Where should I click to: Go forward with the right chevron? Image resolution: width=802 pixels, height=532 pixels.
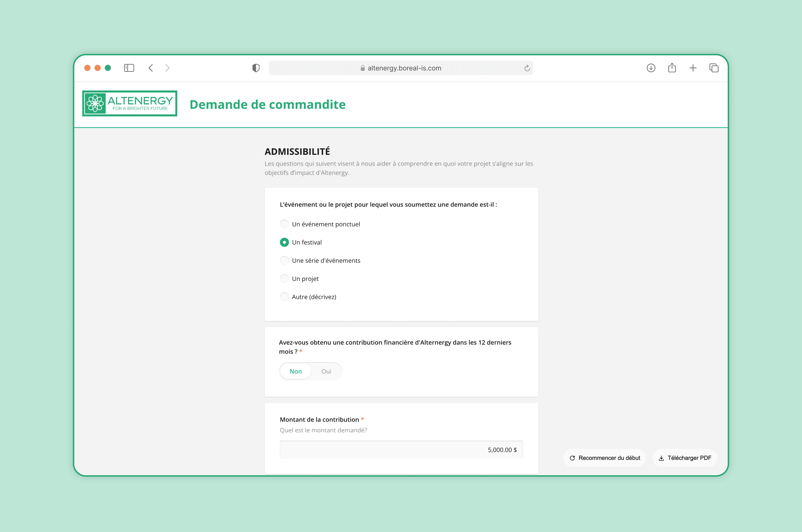click(x=167, y=68)
